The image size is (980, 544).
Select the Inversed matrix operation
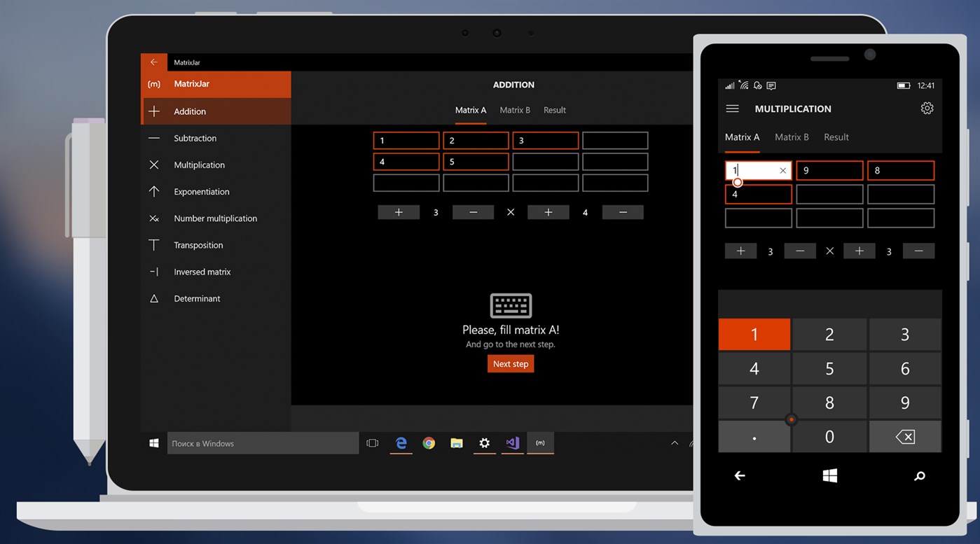202,272
